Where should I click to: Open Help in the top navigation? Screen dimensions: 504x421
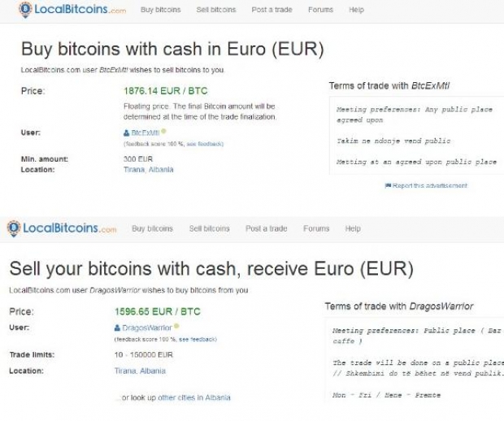(x=356, y=10)
